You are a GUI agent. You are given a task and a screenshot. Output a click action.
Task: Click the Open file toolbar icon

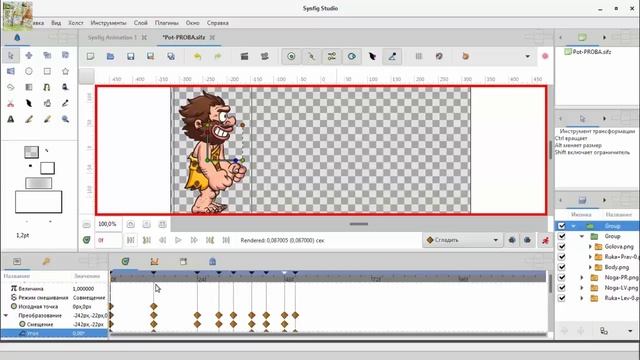pos(110,56)
